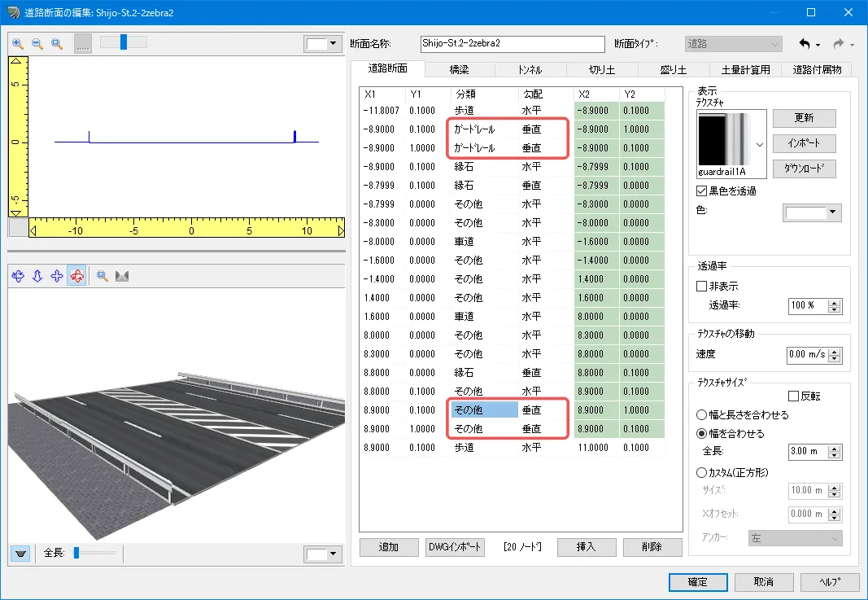
Task: Select the vertical up-down move tool
Action: point(37,277)
